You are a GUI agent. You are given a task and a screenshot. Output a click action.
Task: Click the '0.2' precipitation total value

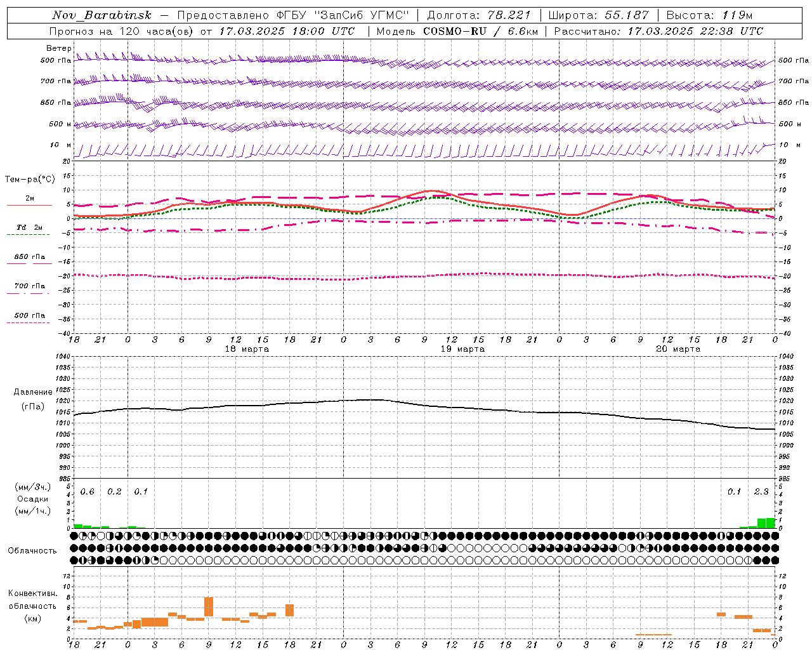(x=114, y=492)
